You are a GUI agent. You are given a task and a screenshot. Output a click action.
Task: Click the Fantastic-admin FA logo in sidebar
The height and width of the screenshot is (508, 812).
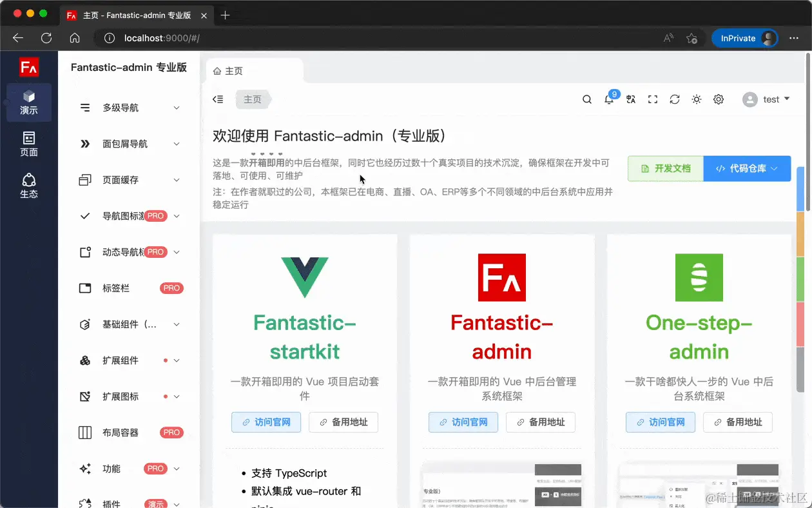pyautogui.click(x=29, y=67)
